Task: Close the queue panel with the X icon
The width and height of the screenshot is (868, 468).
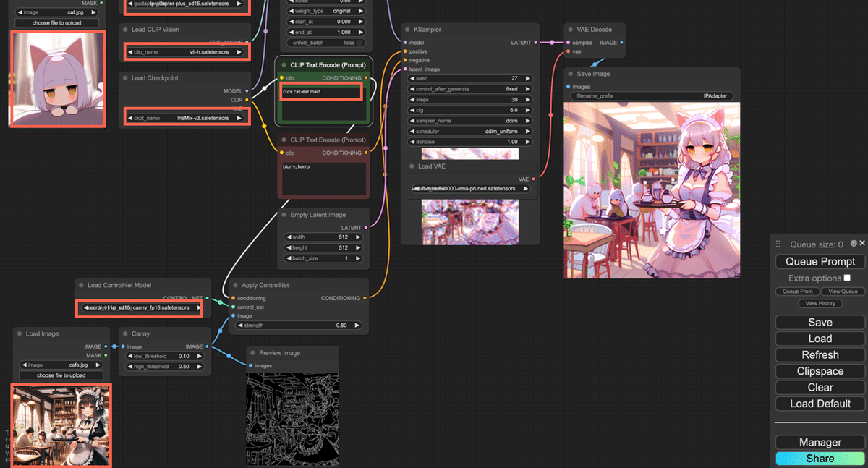Action: pyautogui.click(x=861, y=244)
